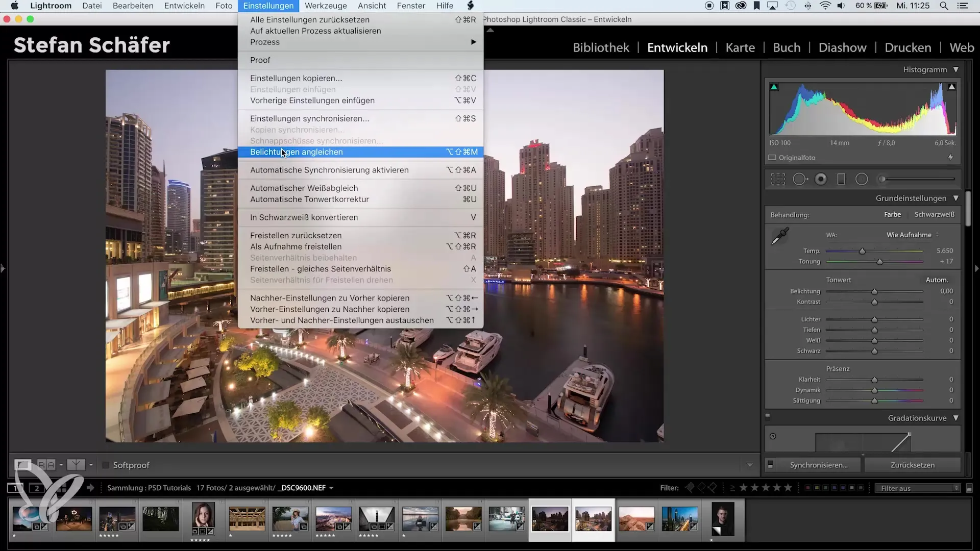Pick the White Balance eyedropper tool
The image size is (980, 551).
[779, 236]
